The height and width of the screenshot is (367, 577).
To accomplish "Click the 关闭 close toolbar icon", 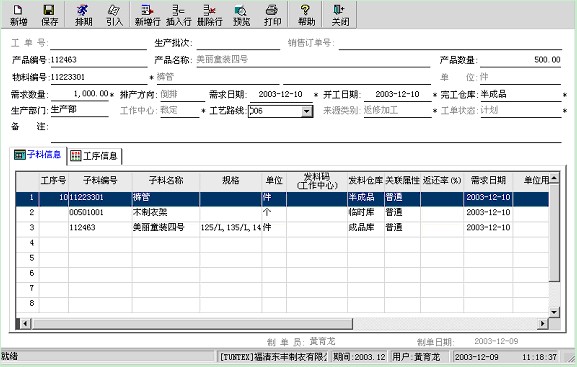I will tap(340, 15).
